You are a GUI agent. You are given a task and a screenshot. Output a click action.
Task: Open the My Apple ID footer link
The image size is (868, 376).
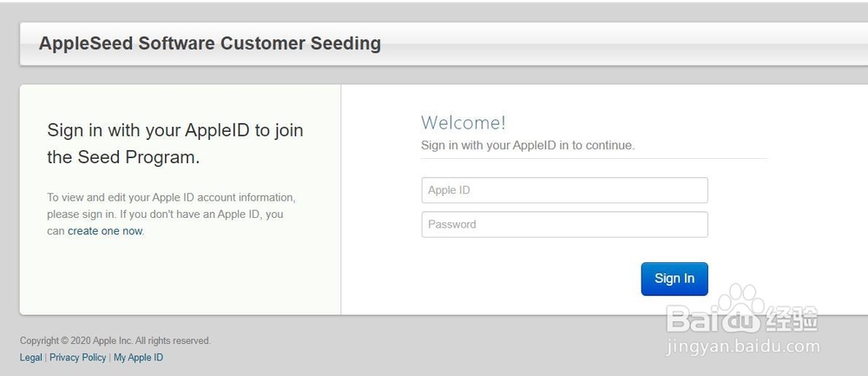point(138,358)
